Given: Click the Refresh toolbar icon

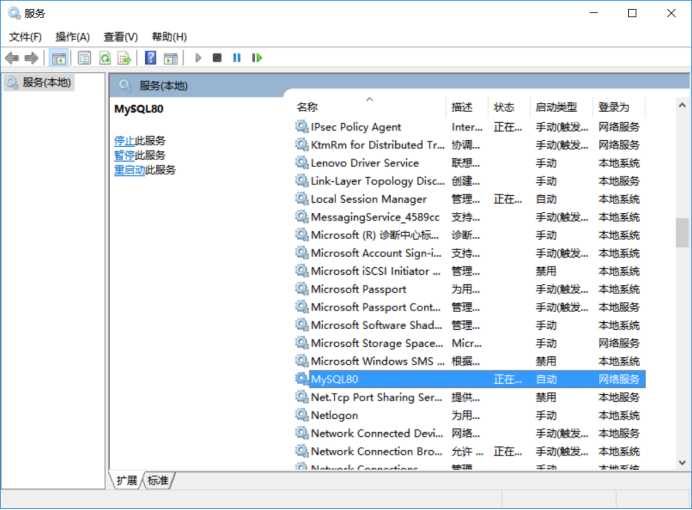Looking at the screenshot, I should pyautogui.click(x=105, y=58).
